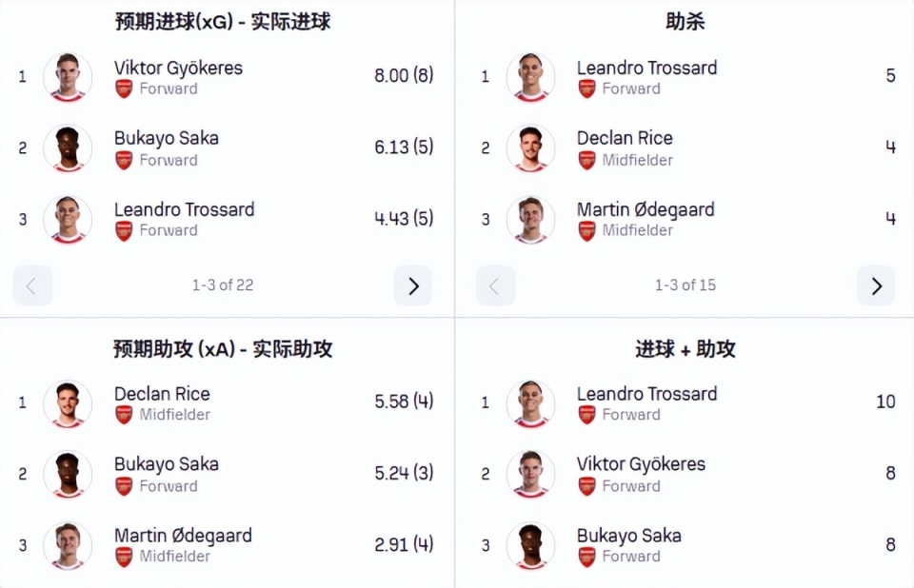Click Arsenal crest beside Martin Ødegaard in assists
The image size is (914, 588).
tap(586, 231)
